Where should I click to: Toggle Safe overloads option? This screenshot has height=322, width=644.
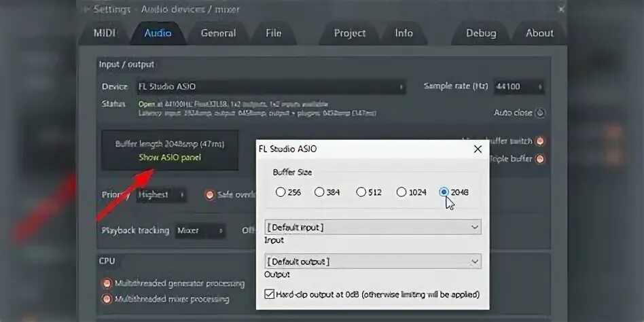pyautogui.click(x=210, y=195)
